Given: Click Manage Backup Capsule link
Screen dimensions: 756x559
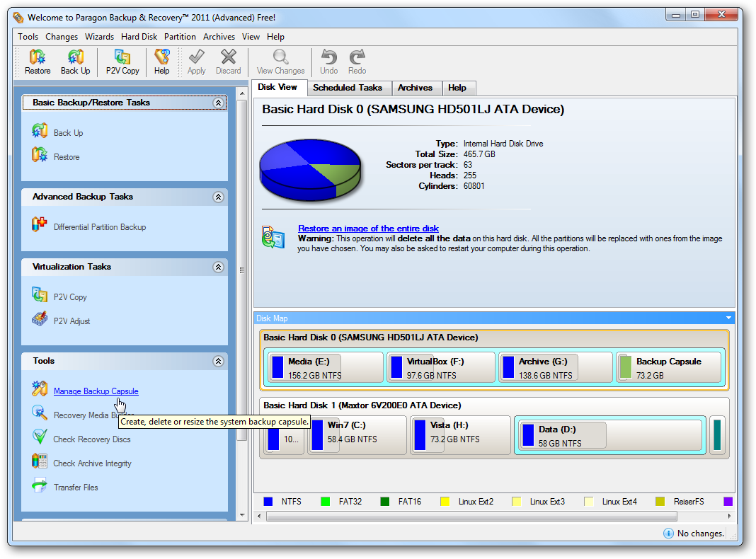Looking at the screenshot, I should (x=96, y=391).
